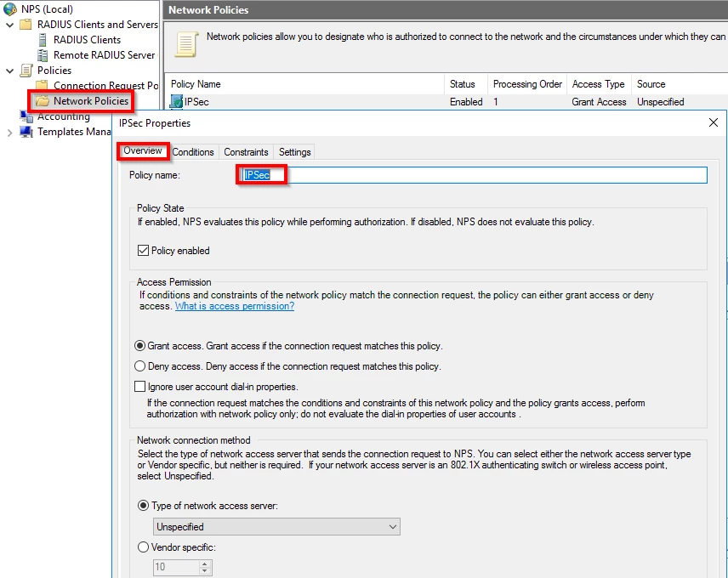
Task: Check Ignore user account dial-in properties
Action: [x=139, y=387]
